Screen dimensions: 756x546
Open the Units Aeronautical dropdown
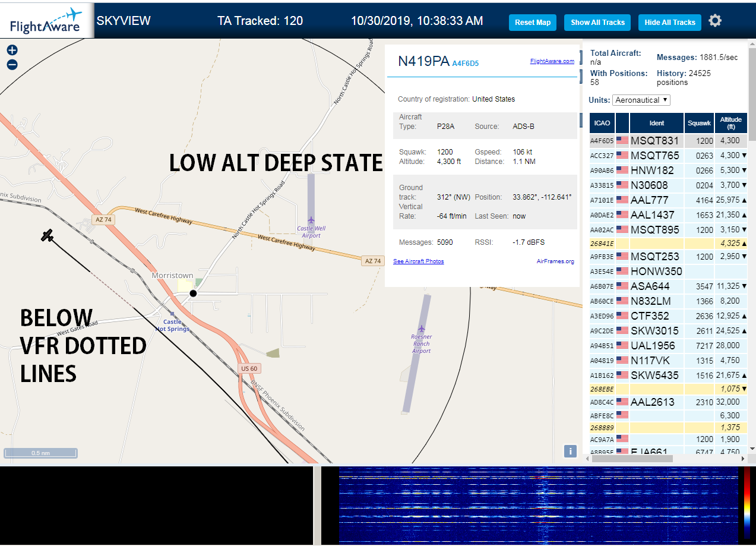(x=641, y=100)
